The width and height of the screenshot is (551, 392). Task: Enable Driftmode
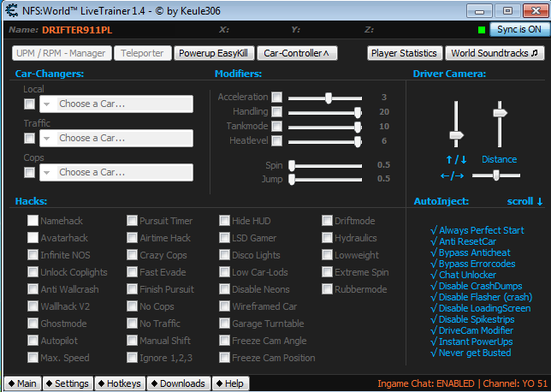pyautogui.click(x=327, y=221)
